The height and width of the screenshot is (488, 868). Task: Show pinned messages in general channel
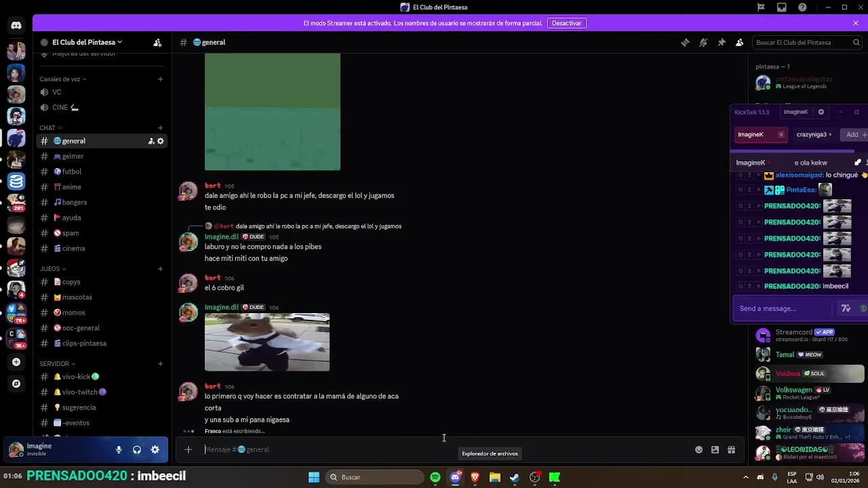pos(722,42)
